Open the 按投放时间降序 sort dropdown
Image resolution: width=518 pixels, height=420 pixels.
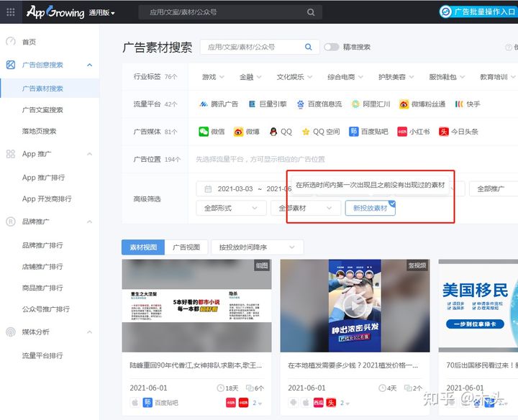pos(258,247)
